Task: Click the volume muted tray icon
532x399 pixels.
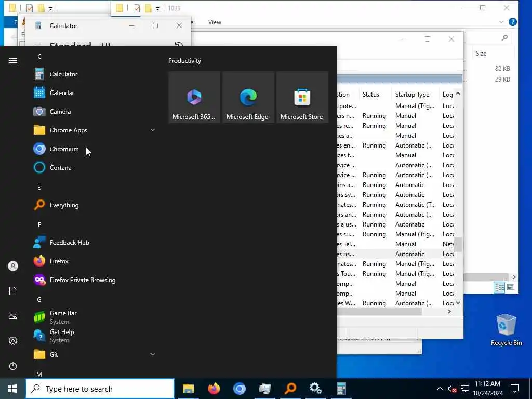Action: coord(452,389)
